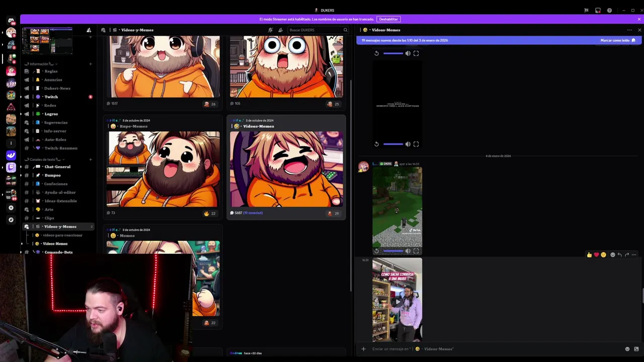Screen dimensions: 644x362
Task: Go to the Dukers-News channel
Action: [x=57, y=88]
